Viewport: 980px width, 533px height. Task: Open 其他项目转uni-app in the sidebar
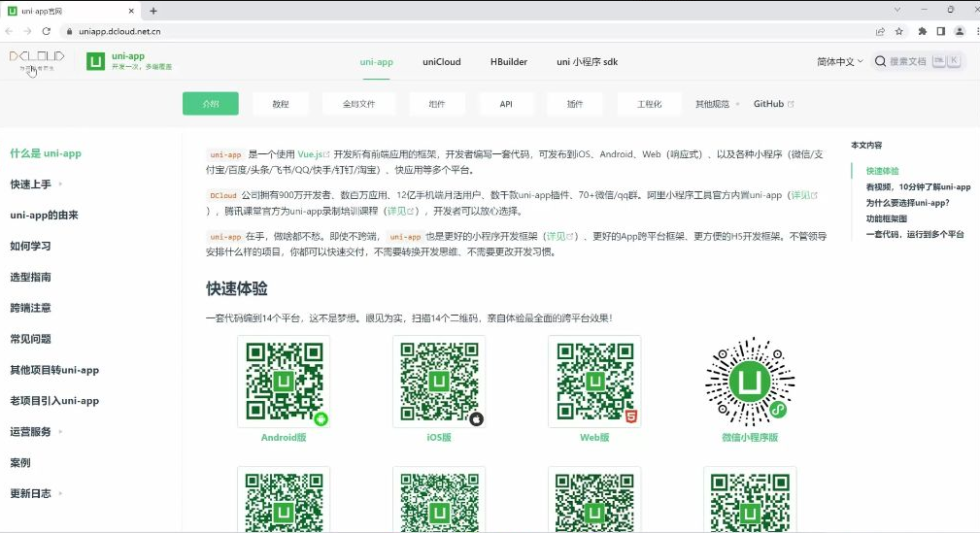coord(54,370)
